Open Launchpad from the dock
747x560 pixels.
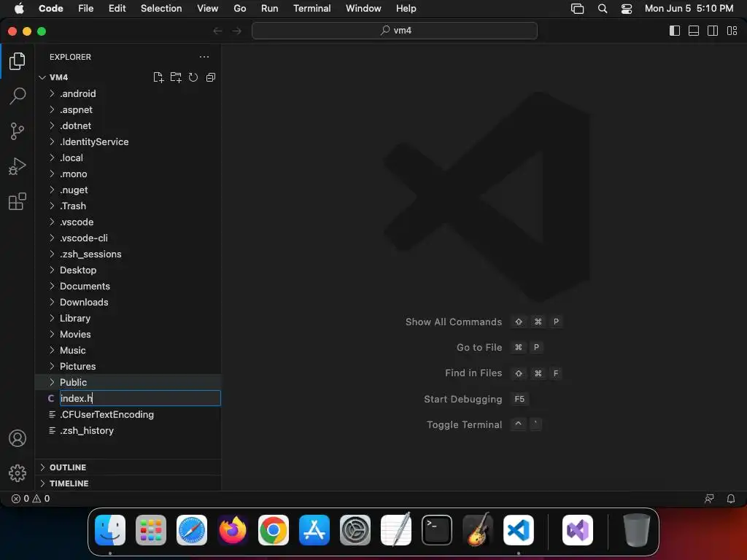151,530
